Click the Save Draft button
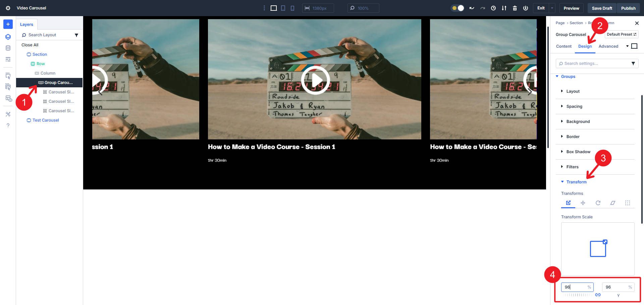 [x=602, y=8]
